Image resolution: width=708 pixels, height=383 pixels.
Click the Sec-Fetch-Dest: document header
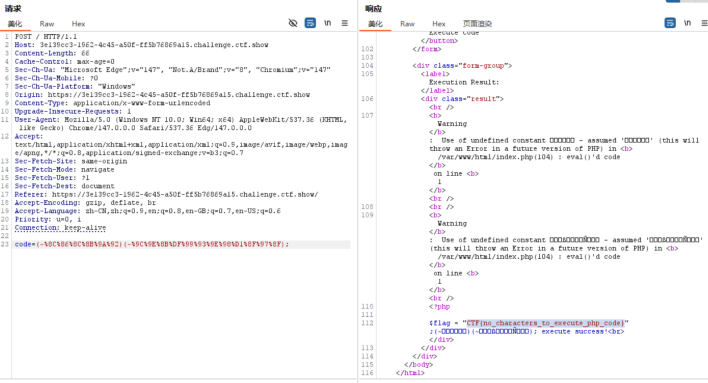click(x=65, y=186)
